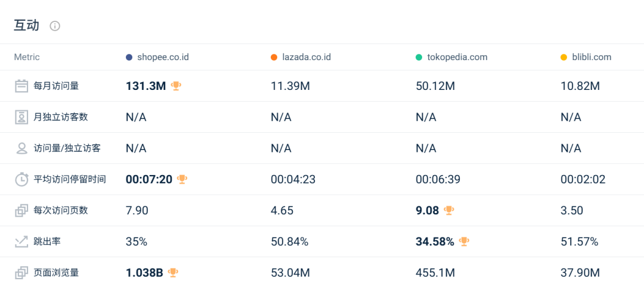Click the trophy beside 131.3M
This screenshot has height=284, width=644.
point(176,86)
